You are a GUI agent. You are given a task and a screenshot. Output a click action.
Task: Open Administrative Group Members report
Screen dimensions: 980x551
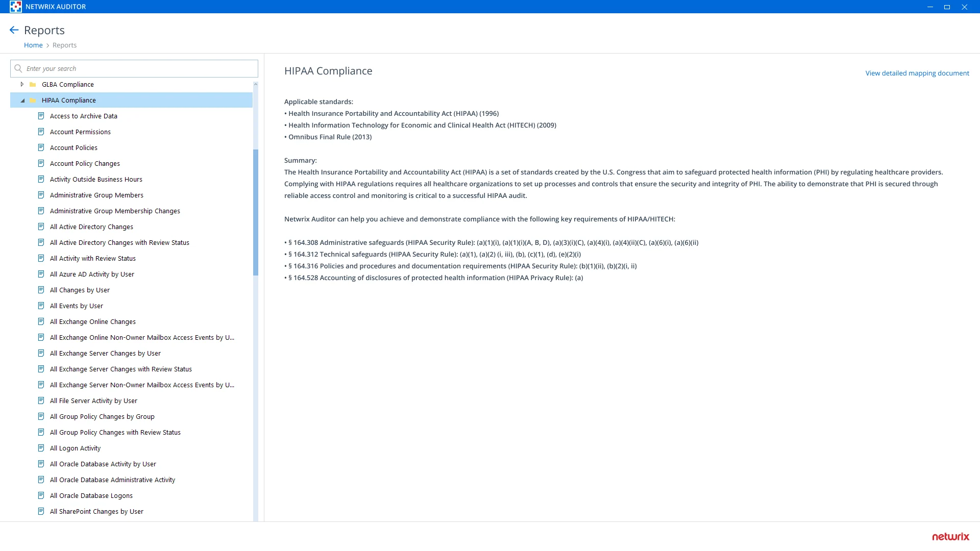96,195
